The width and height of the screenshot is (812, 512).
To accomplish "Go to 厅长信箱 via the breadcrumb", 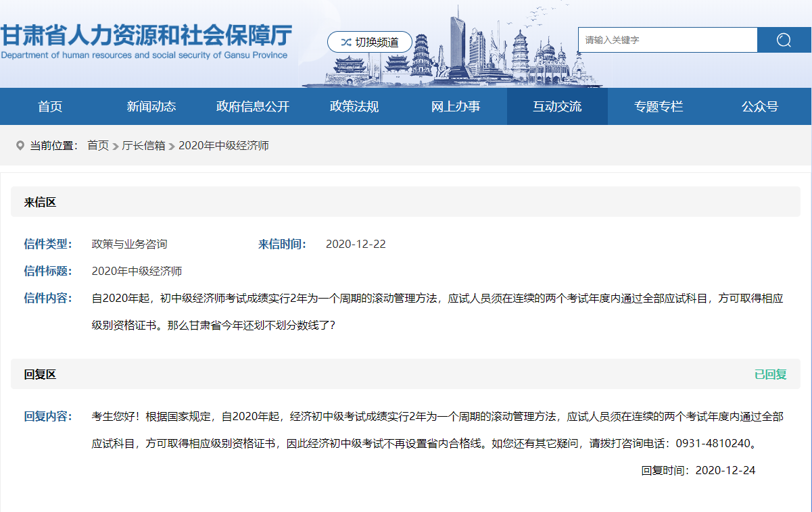I will tap(143, 145).
